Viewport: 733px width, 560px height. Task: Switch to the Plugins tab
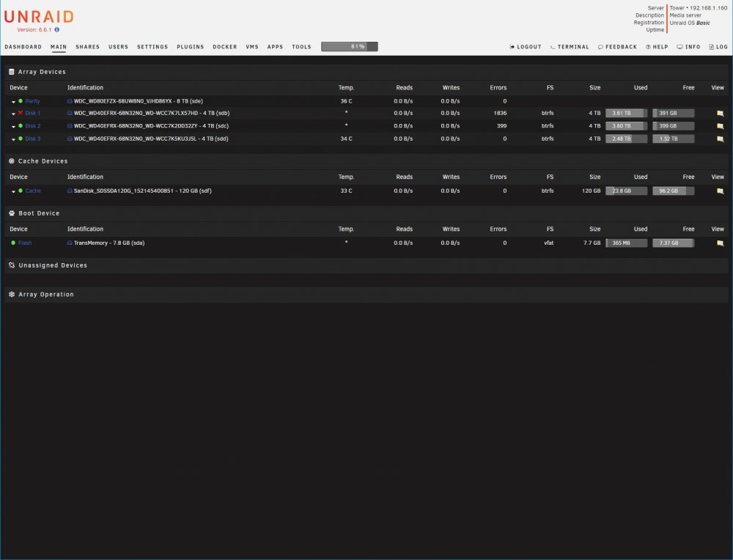191,47
